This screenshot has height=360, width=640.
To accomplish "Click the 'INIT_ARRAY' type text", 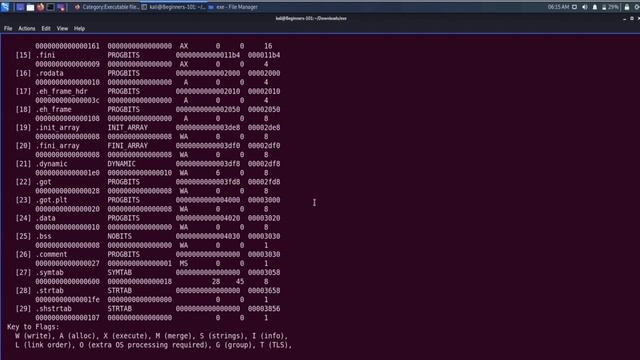I will click(128, 127).
